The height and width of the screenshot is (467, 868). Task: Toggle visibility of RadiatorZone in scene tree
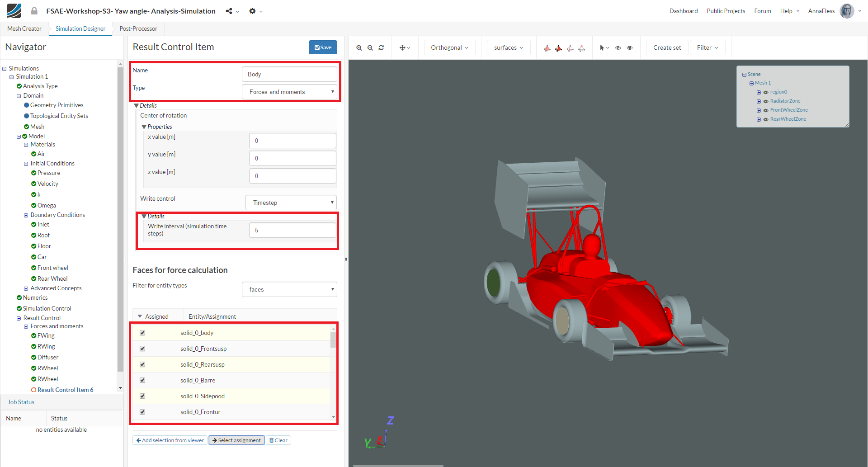[x=766, y=101]
